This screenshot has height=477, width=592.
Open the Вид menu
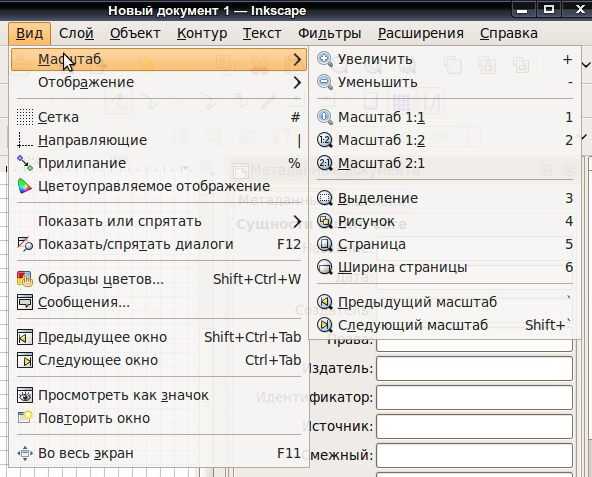tap(29, 33)
